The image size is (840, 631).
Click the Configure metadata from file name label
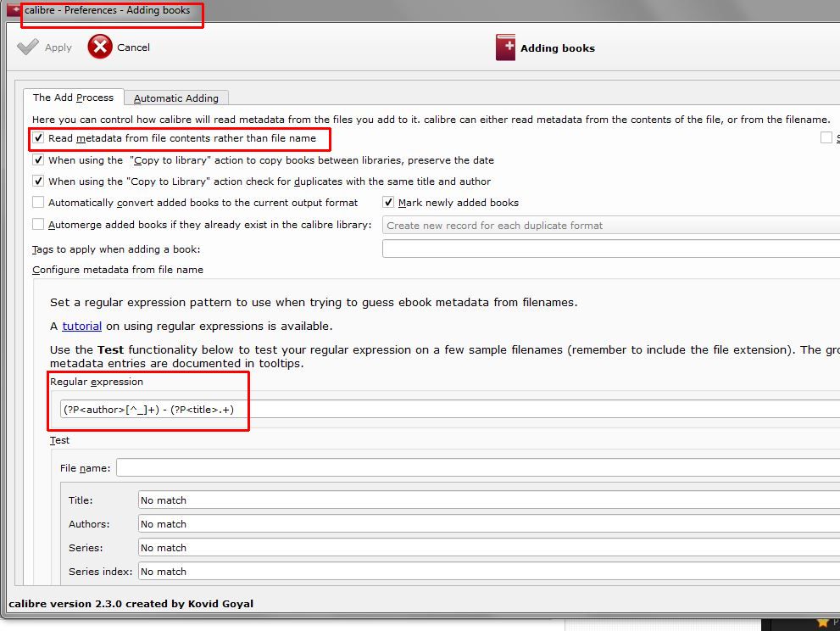point(118,270)
